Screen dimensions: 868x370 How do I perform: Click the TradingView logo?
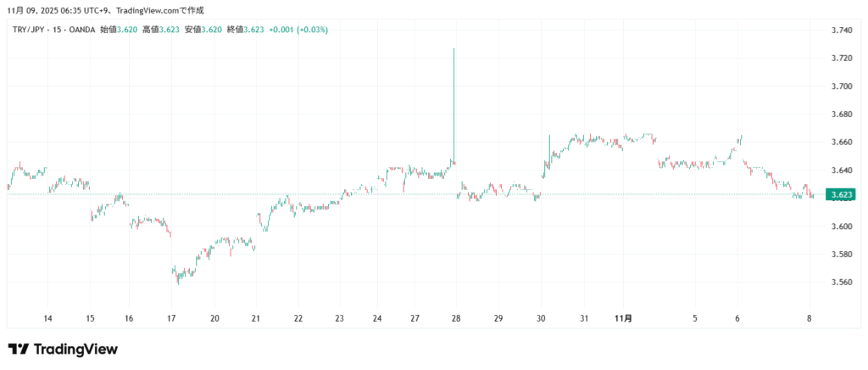click(63, 349)
